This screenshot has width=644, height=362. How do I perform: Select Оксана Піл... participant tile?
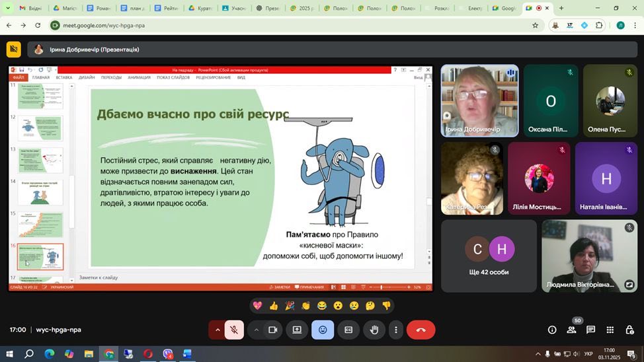(x=551, y=100)
